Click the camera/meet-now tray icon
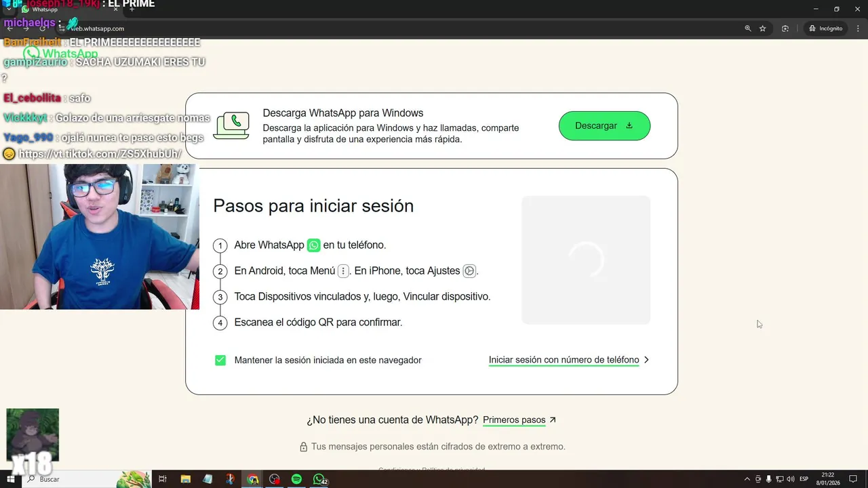 pyautogui.click(x=758, y=479)
